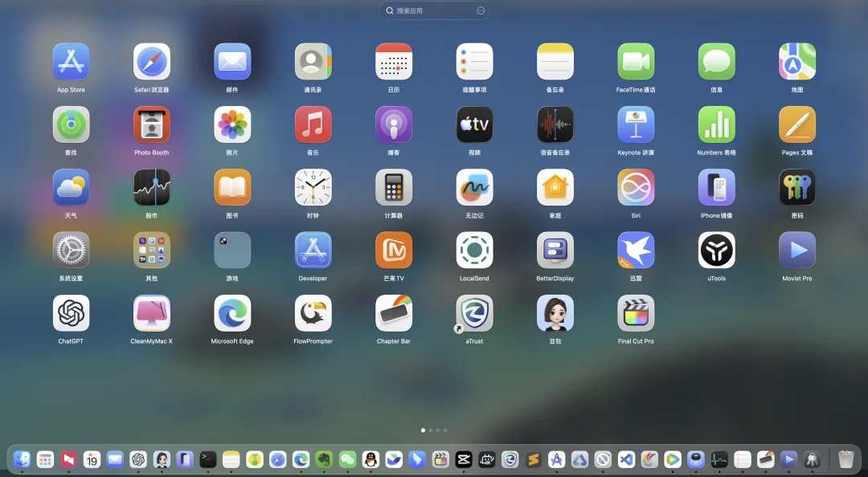Launch the 计算器 calculator
Viewport: 868px width, 477px height.
(394, 187)
